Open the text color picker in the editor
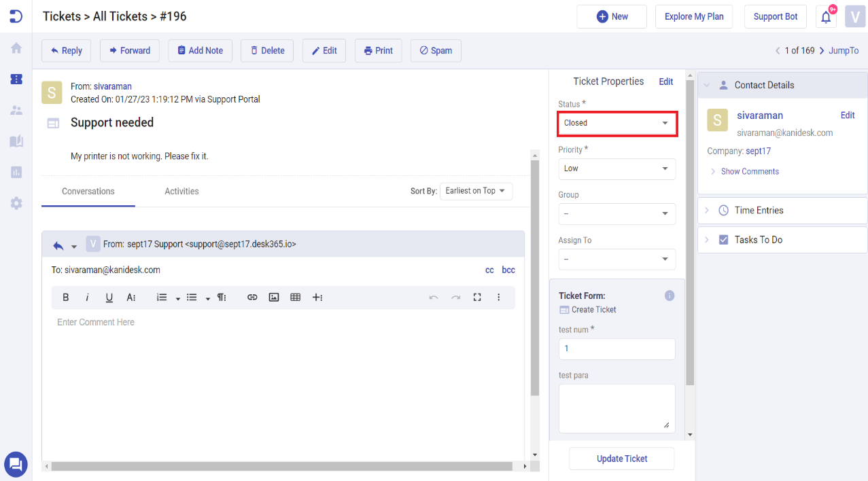Screen dimensions: 868x481 (x=131, y=297)
